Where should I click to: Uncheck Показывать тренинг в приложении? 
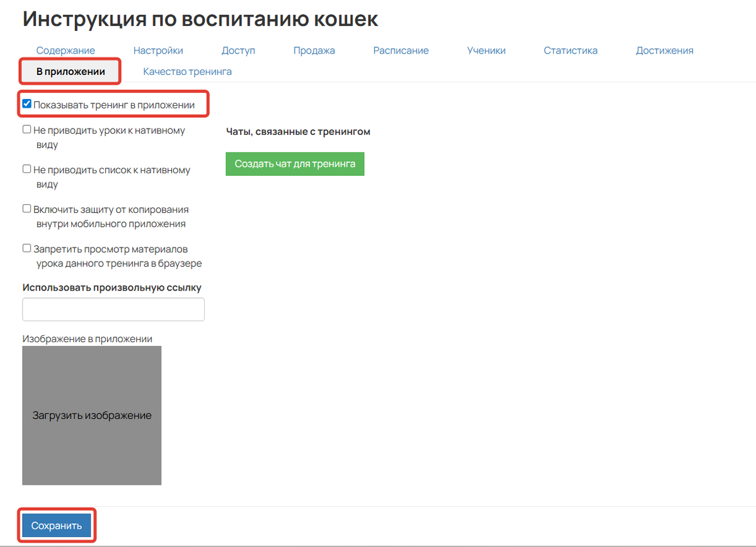click(x=26, y=101)
